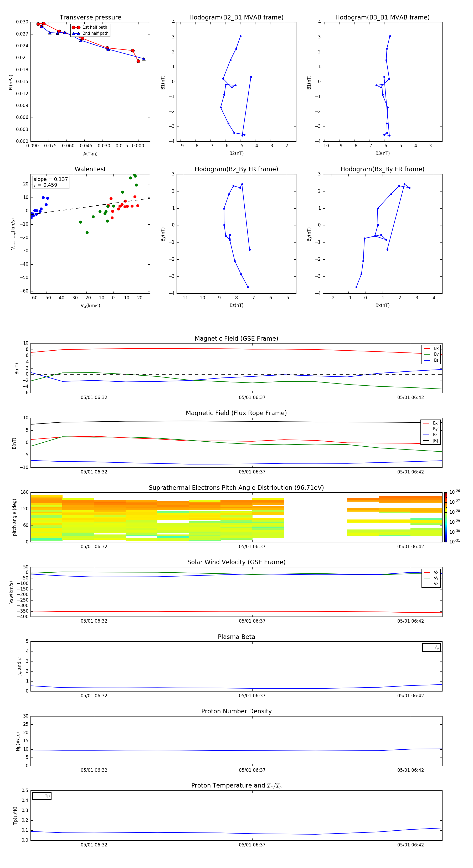Screen dimensions: 473x868
Task: Select the 'Tp' legend entry
Action: [42, 796]
